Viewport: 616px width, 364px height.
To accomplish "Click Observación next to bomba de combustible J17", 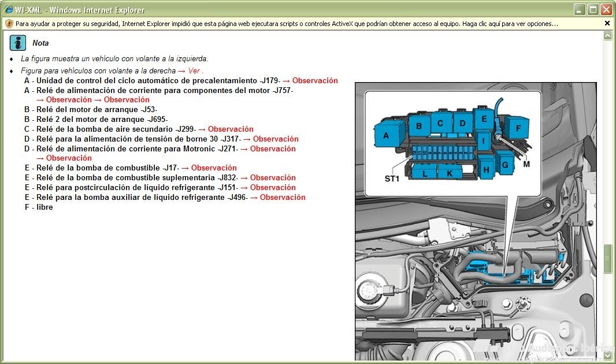I will pos(213,168).
